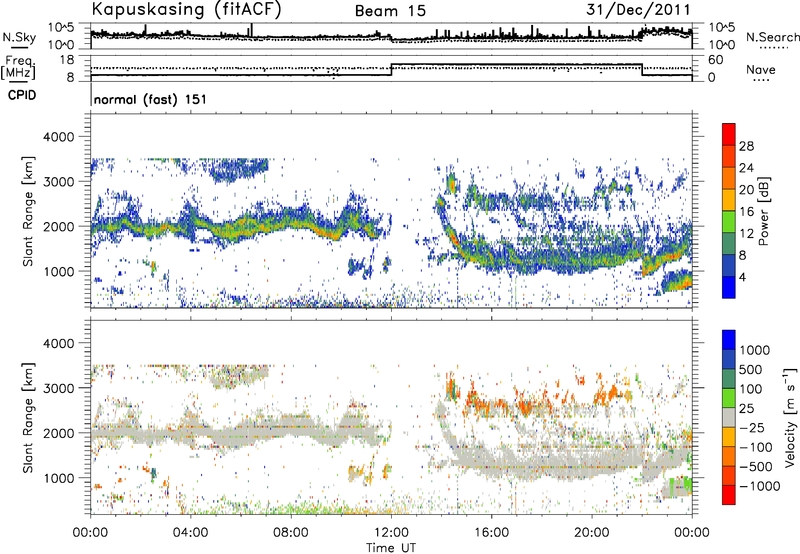Click the 'Nave' legend label
800x554 pixels.
(x=761, y=69)
